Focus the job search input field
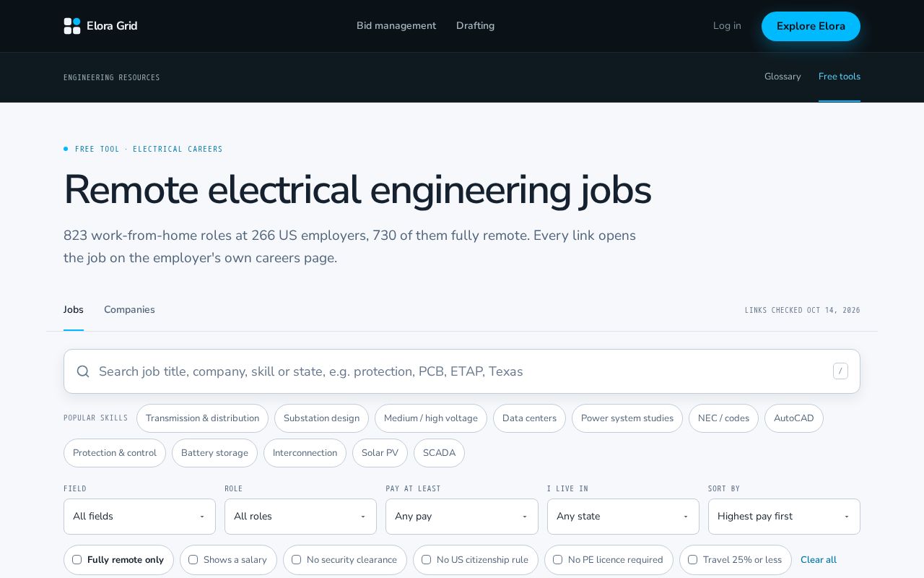The image size is (924, 578). 462,371
